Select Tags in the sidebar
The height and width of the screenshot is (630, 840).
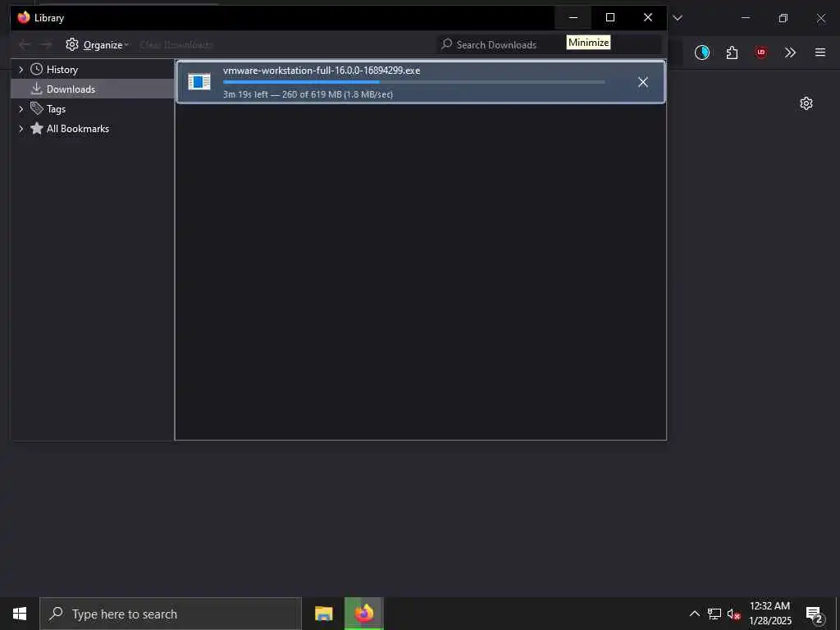coord(56,109)
